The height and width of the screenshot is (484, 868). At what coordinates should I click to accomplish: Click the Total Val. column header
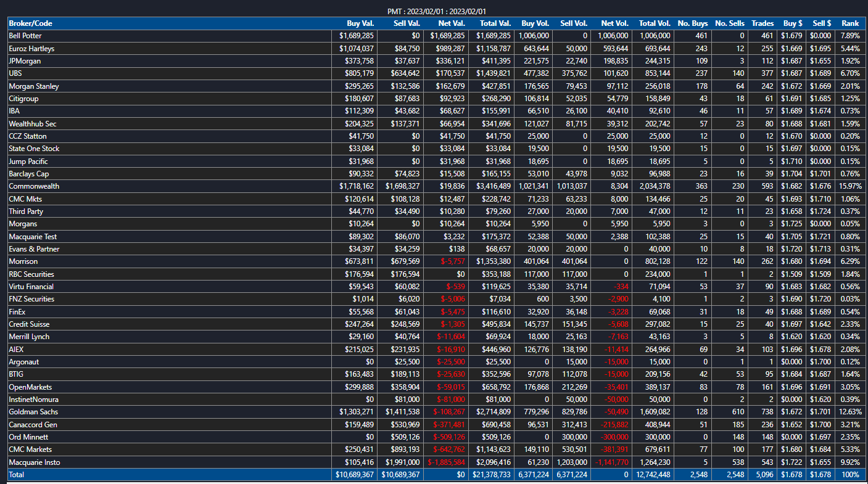[x=495, y=23]
